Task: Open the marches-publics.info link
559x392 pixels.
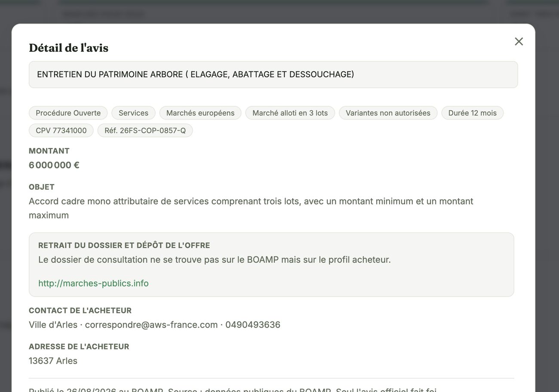Action: (x=93, y=283)
